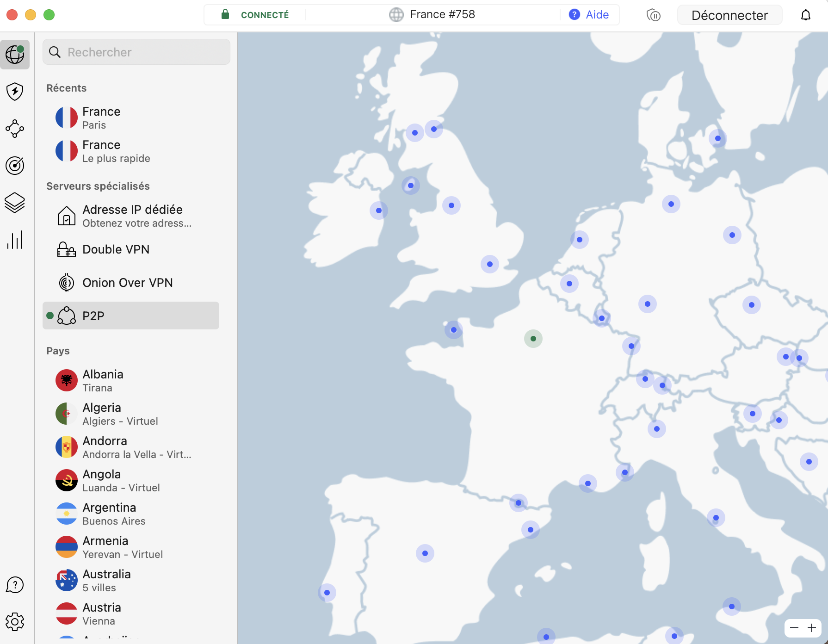
Task: Click the notifications bell icon
Action: click(805, 15)
